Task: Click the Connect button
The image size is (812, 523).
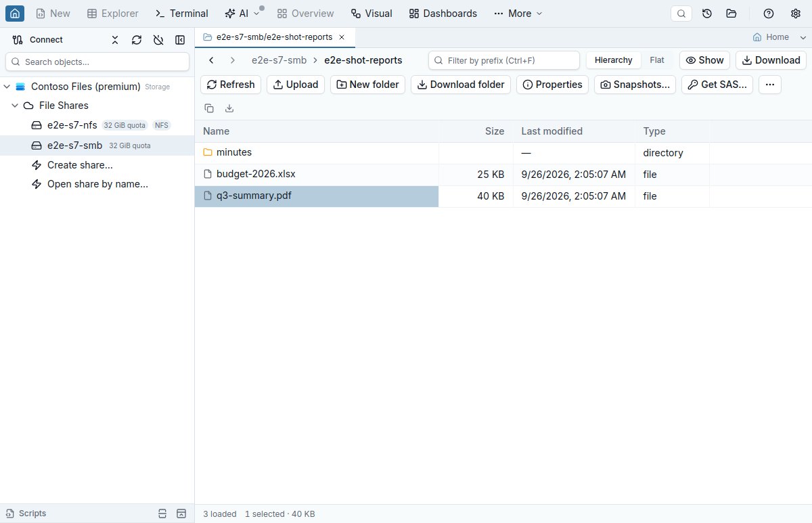Action: coord(38,40)
